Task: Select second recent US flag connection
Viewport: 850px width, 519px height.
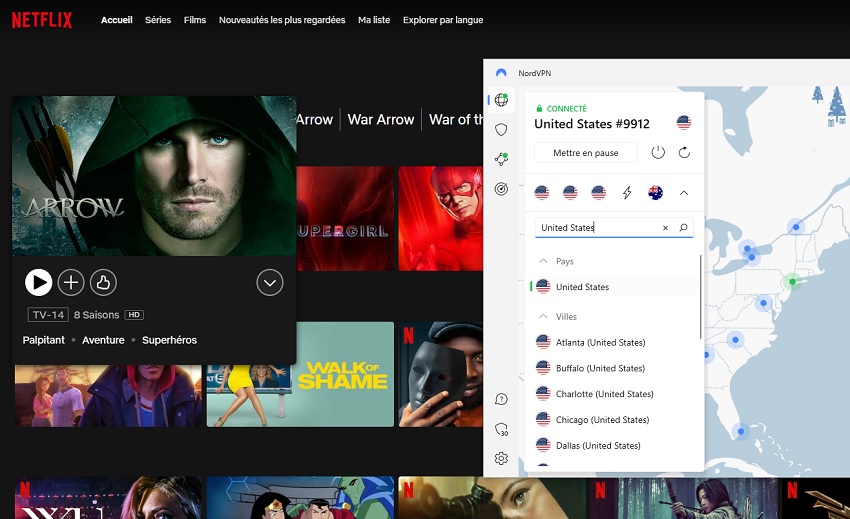Action: point(570,193)
